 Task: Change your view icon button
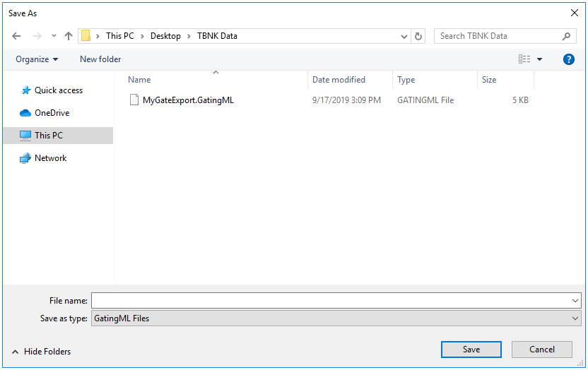[x=524, y=59]
